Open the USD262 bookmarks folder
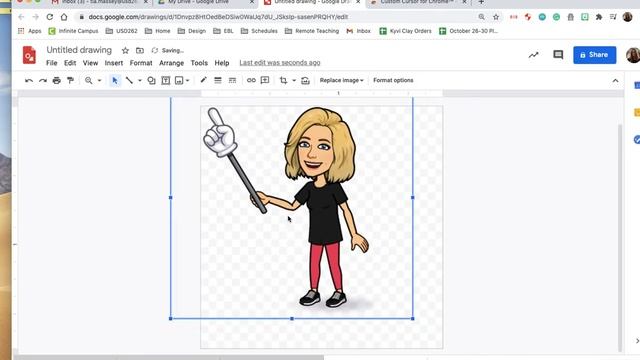 coord(122,31)
